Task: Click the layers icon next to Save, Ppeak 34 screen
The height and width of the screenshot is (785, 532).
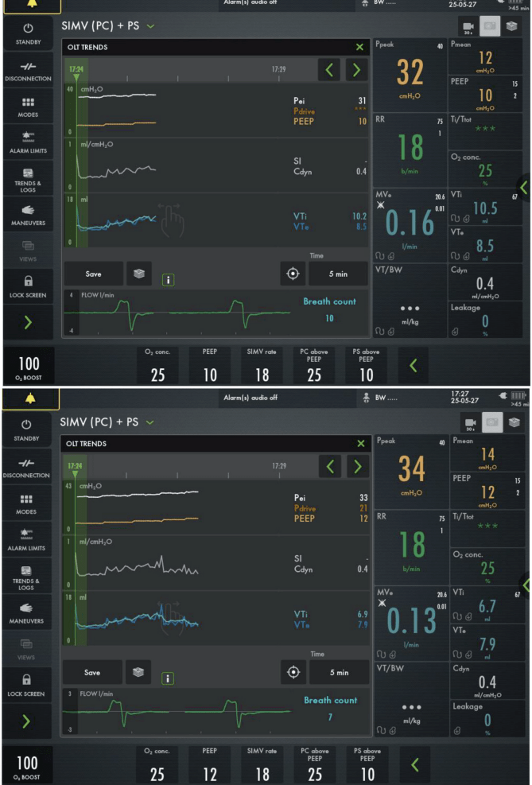Action: pos(139,672)
